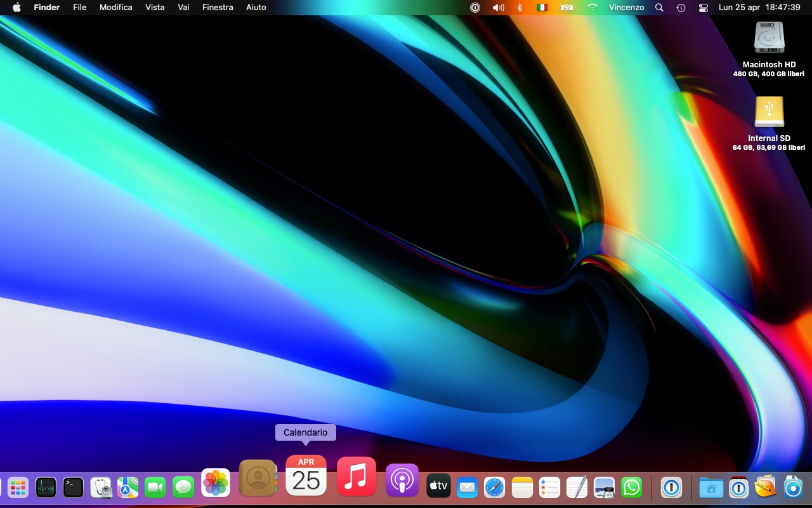This screenshot has width=812, height=508.
Task: Open the Italian flag input source menu
Action: [x=542, y=8]
